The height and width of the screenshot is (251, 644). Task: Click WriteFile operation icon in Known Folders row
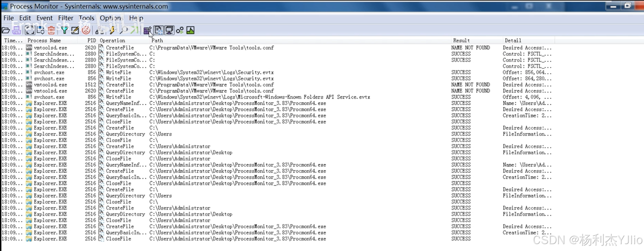coord(101,97)
